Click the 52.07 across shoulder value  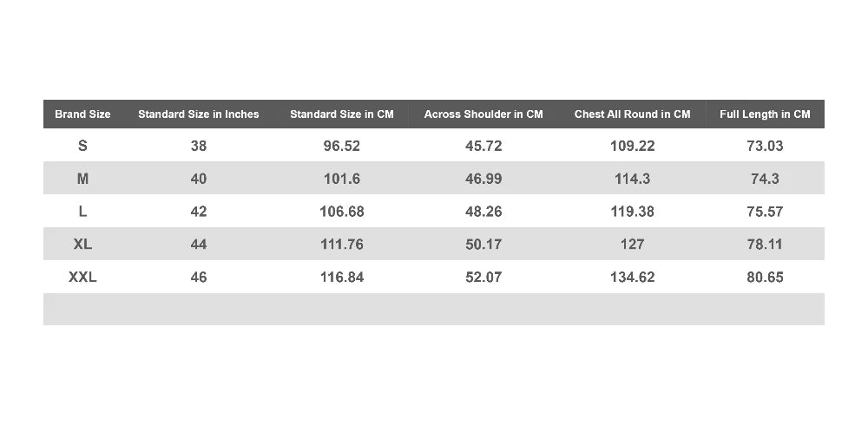[x=483, y=277]
